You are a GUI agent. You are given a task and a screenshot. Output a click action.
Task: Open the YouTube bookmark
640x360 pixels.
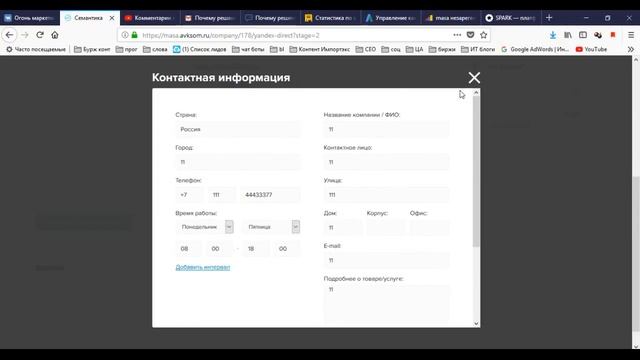pyautogui.click(x=591, y=49)
